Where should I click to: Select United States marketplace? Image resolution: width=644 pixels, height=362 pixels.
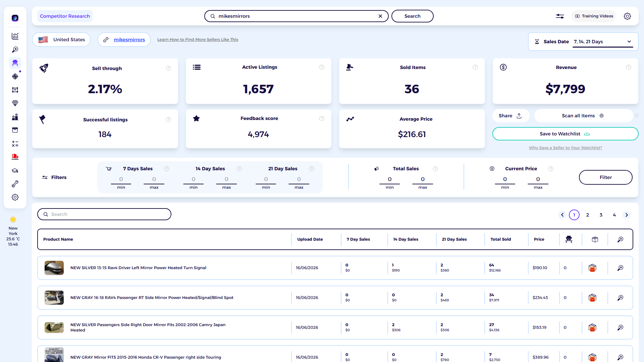(61, 40)
